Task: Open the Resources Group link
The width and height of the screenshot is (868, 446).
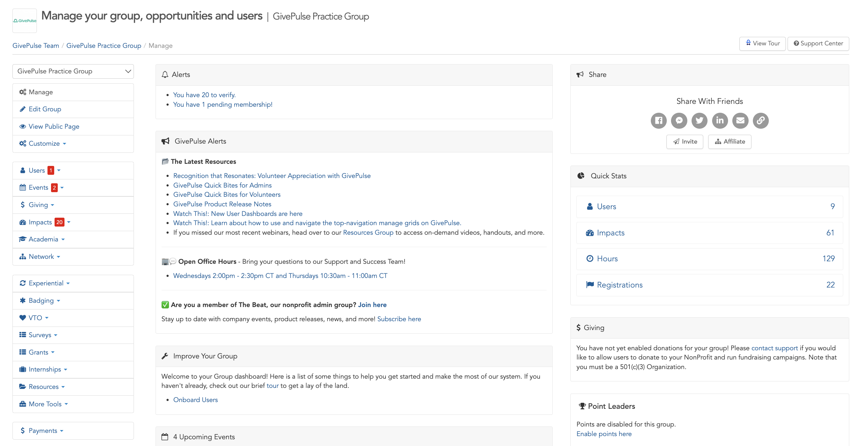Action: [368, 233]
